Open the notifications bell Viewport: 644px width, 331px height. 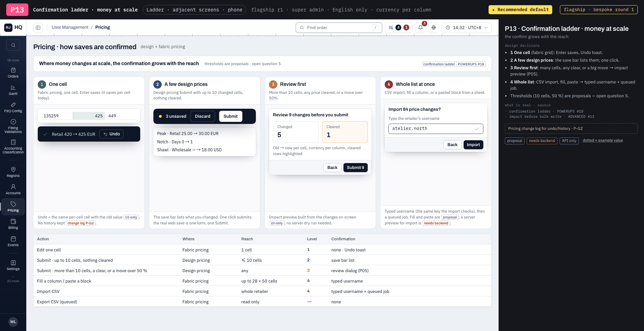(x=420, y=28)
